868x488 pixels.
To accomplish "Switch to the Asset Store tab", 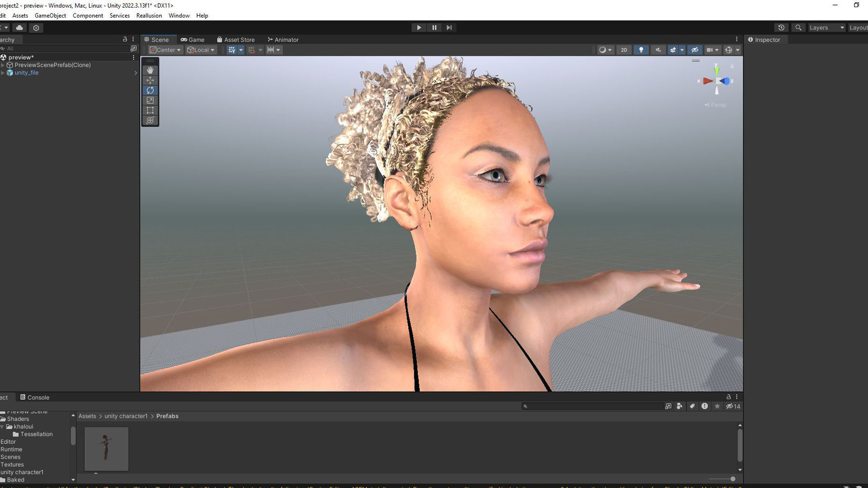I will click(236, 40).
